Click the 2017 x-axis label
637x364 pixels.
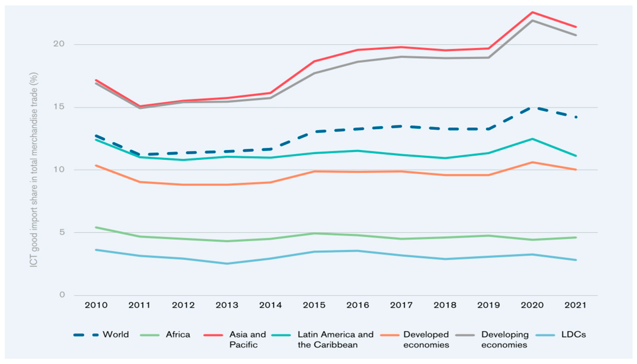click(401, 305)
